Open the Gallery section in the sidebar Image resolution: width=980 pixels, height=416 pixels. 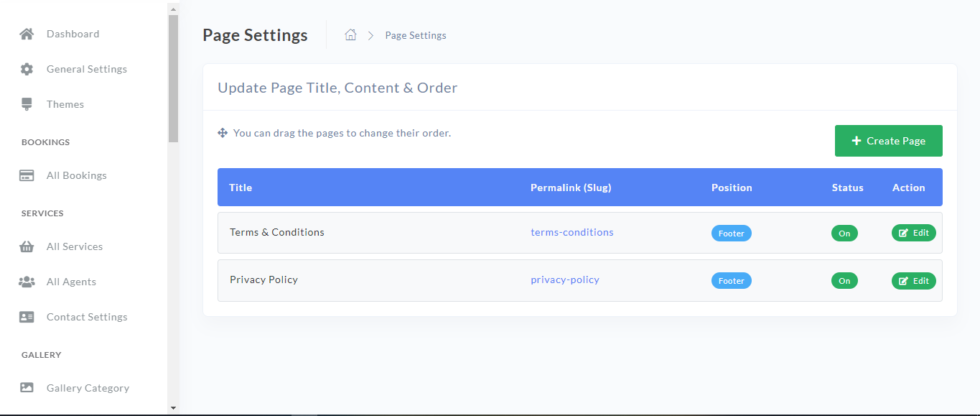point(41,354)
